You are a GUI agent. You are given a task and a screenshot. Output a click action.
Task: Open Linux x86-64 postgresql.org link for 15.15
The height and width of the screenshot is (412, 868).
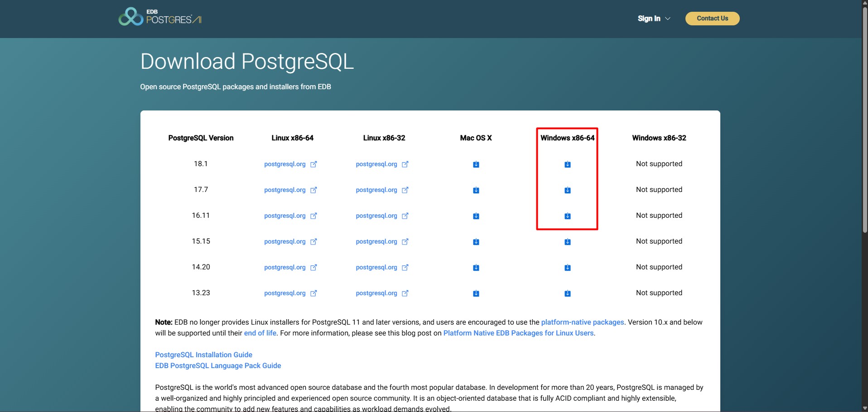point(290,241)
